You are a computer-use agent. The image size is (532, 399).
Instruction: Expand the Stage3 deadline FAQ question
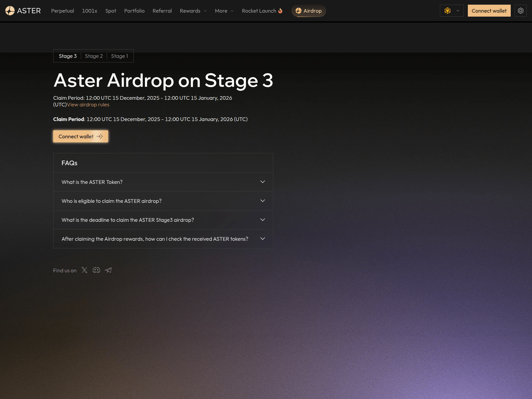click(x=163, y=220)
